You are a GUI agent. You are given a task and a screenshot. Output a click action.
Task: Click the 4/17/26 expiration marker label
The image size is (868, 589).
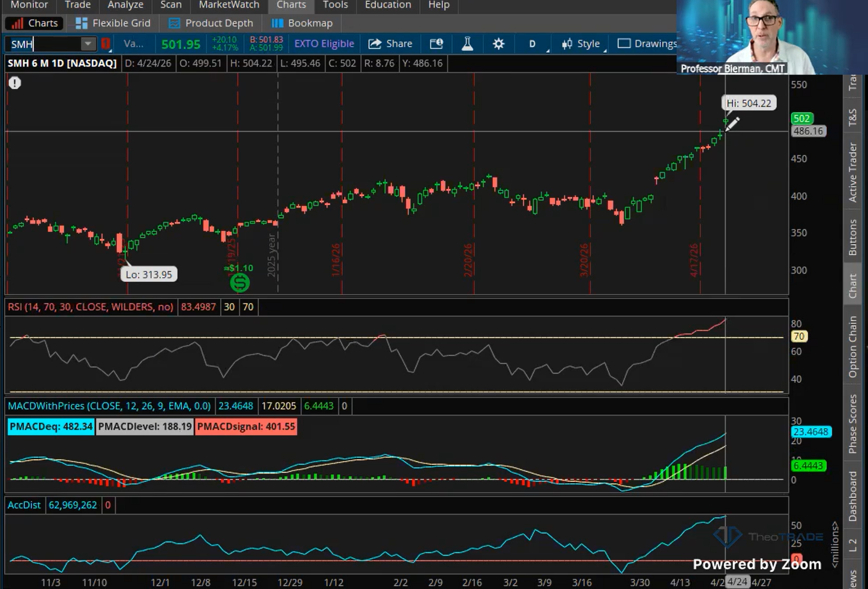click(x=693, y=261)
